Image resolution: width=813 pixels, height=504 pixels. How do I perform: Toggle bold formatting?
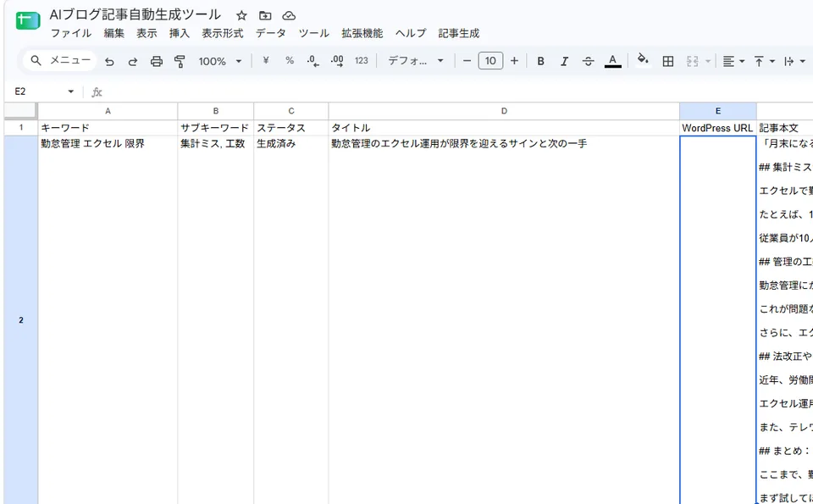coord(540,61)
